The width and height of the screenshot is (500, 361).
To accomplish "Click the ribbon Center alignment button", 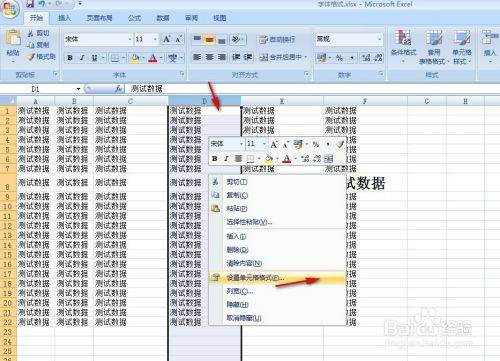I will tap(209, 57).
